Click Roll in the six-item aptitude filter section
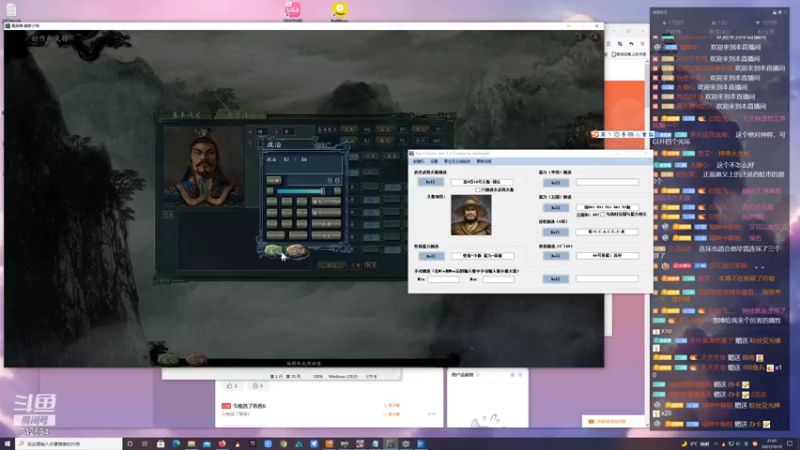The image size is (800, 450). [x=556, y=232]
